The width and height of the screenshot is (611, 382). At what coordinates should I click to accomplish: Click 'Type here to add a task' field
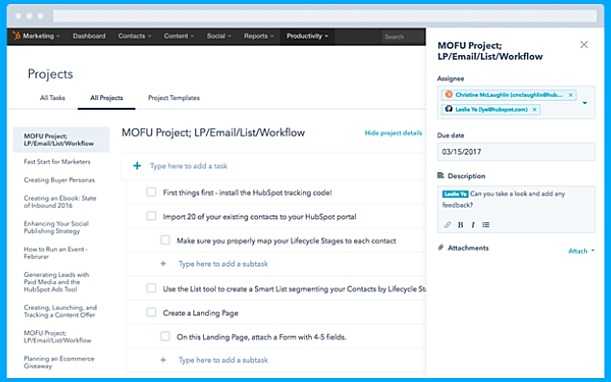pyautogui.click(x=189, y=166)
